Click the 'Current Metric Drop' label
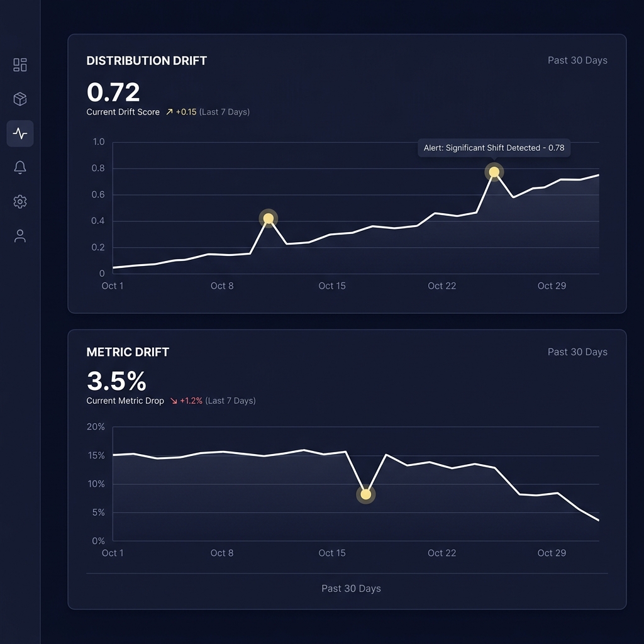The height and width of the screenshot is (644, 644). click(125, 401)
